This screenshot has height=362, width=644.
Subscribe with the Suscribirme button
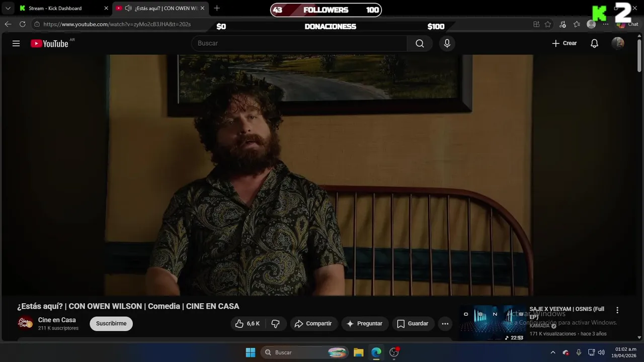click(111, 324)
